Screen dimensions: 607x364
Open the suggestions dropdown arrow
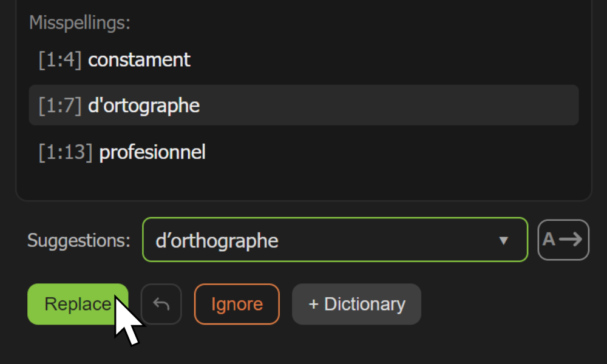pos(503,241)
